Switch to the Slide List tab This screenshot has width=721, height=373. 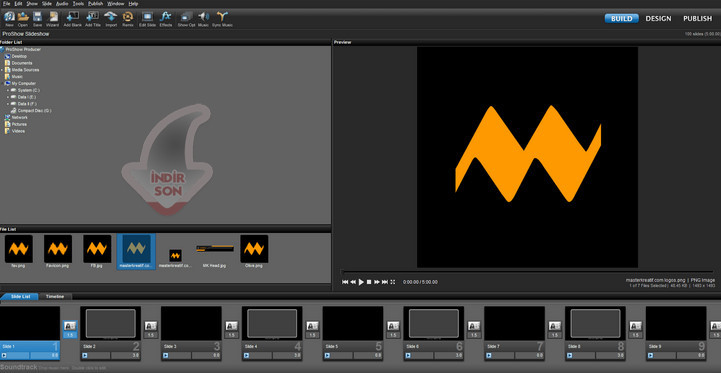[x=20, y=297]
